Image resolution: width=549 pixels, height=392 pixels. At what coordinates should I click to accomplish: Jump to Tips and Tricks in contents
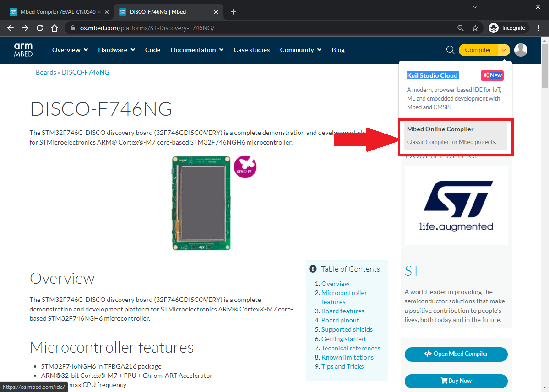[x=342, y=366]
